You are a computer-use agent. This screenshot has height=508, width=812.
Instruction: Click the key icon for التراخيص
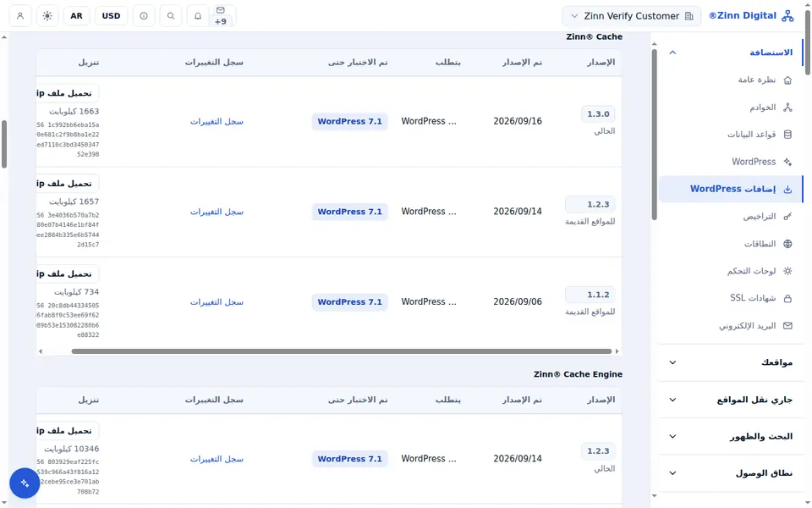(787, 216)
